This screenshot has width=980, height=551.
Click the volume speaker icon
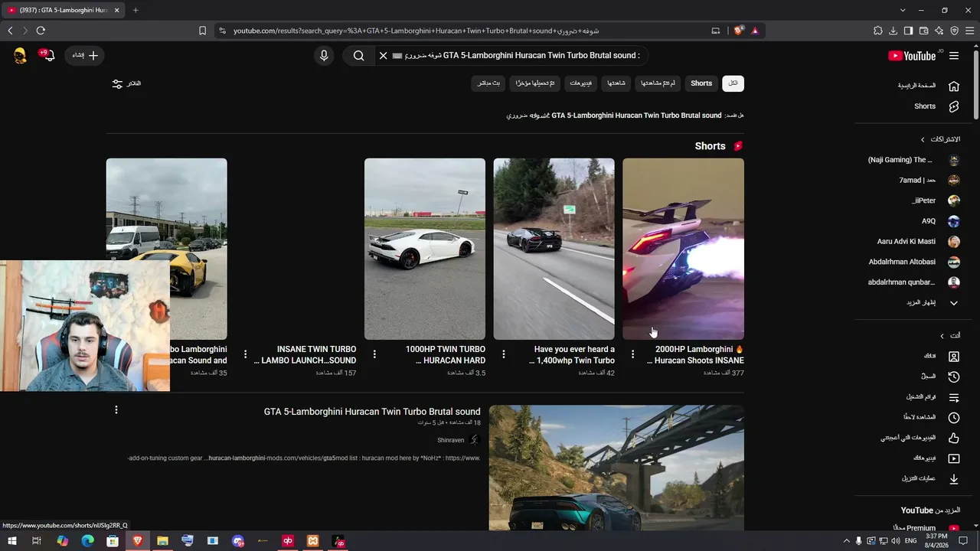pyautogui.click(x=895, y=541)
